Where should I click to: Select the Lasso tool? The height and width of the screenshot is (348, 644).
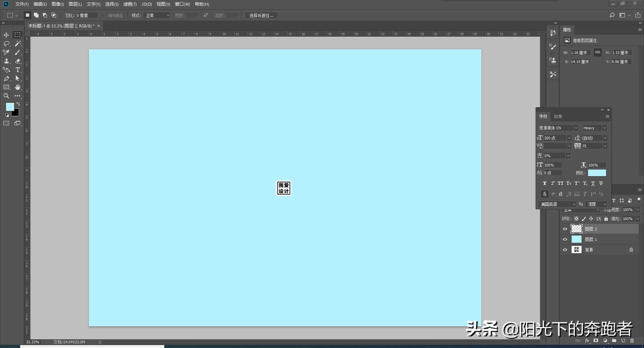tap(6, 44)
